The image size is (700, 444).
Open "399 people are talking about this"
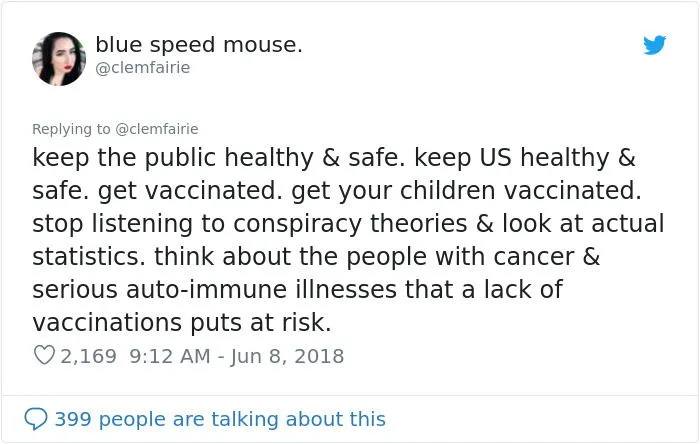click(219, 419)
